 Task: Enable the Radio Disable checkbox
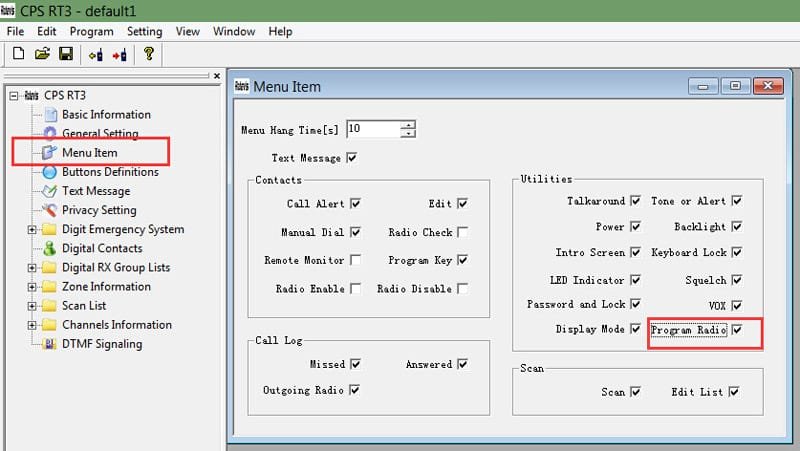[462, 288]
